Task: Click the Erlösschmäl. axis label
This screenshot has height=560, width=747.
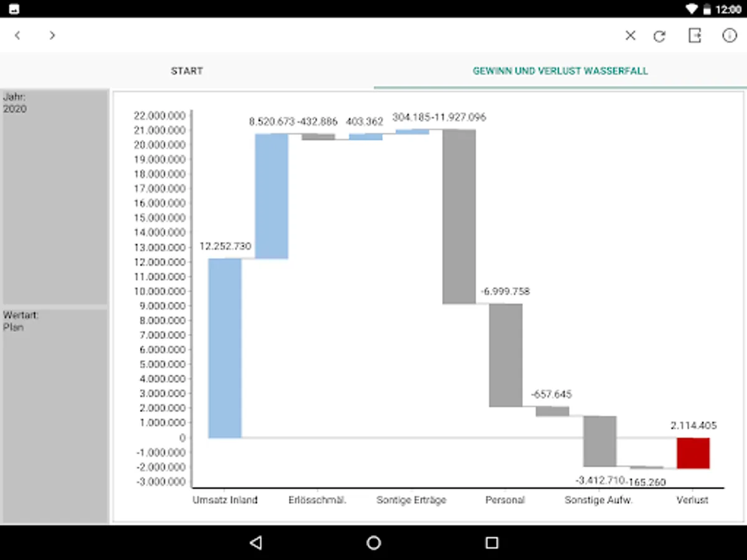Action: tap(317, 500)
